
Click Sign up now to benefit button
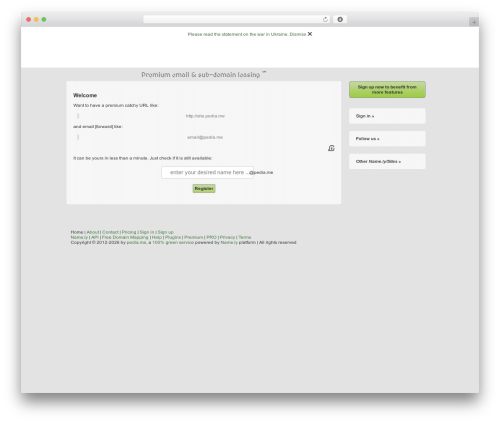click(387, 90)
